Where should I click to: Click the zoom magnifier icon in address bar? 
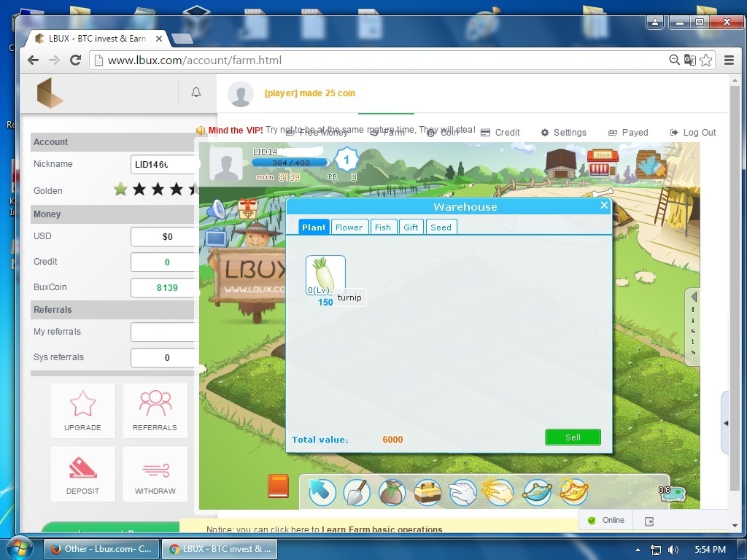[x=674, y=60]
